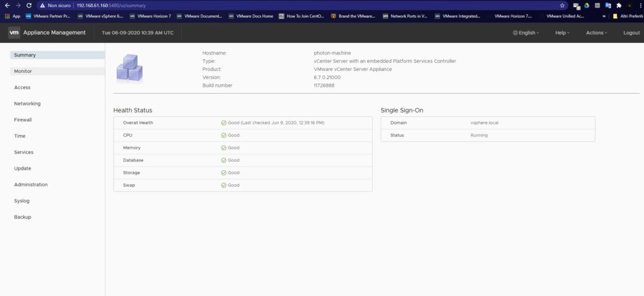Click the photon-machine hostname value
This screenshot has width=644, height=296.
point(332,53)
